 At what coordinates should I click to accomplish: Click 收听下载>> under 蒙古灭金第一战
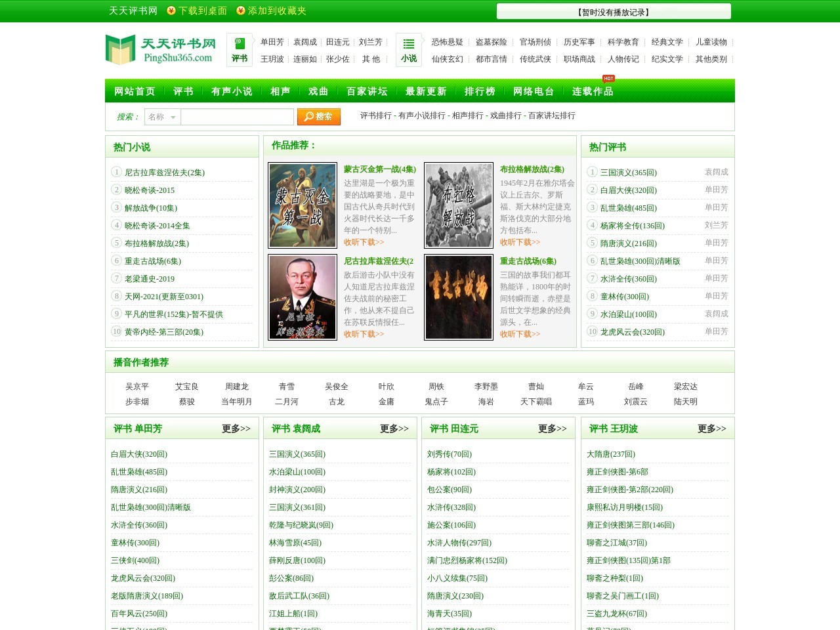pos(364,242)
